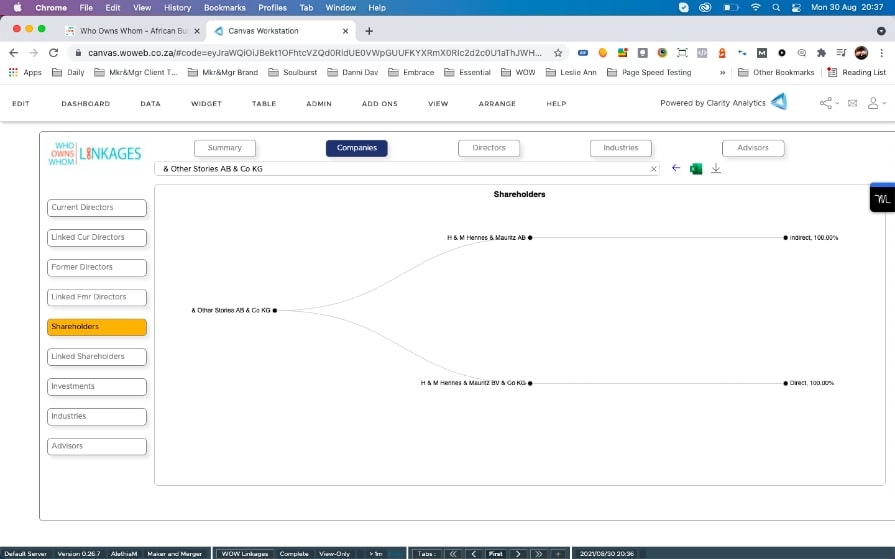This screenshot has width=895, height=559.
Task: Open the ADD ONS menu
Action: [x=380, y=104]
